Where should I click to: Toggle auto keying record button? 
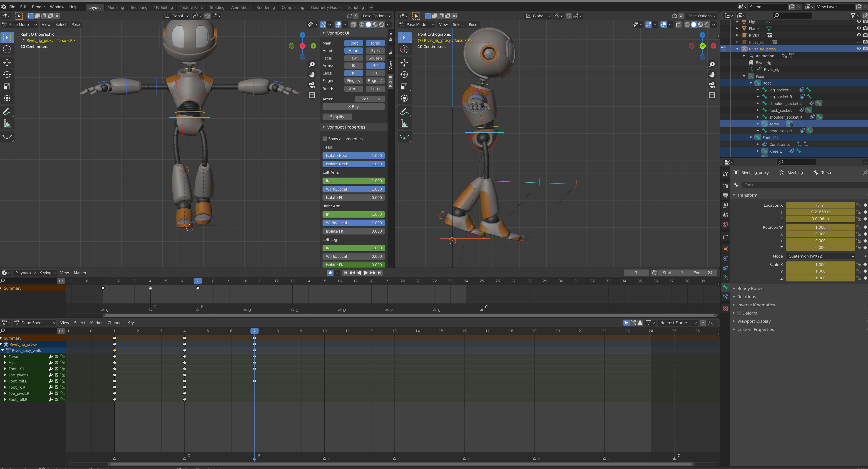(x=330, y=273)
